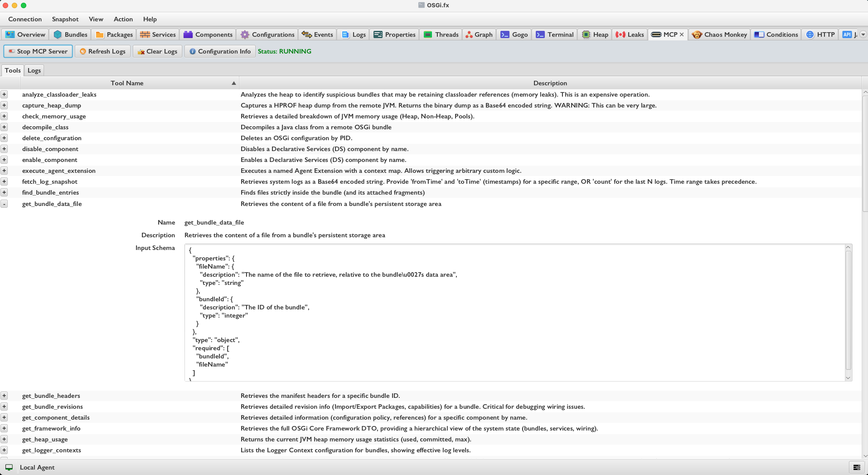Open the Heap tab icon
The height and width of the screenshot is (475, 868).
click(x=586, y=34)
